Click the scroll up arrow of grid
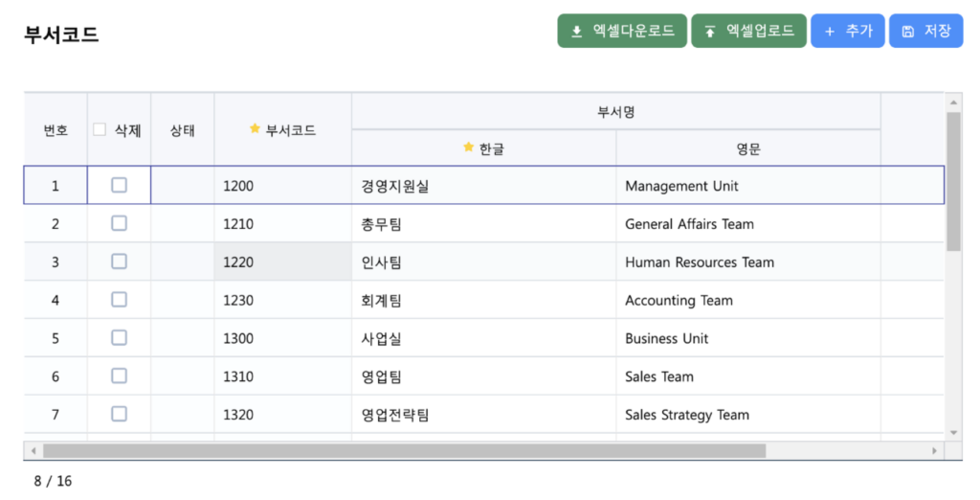 pyautogui.click(x=953, y=102)
